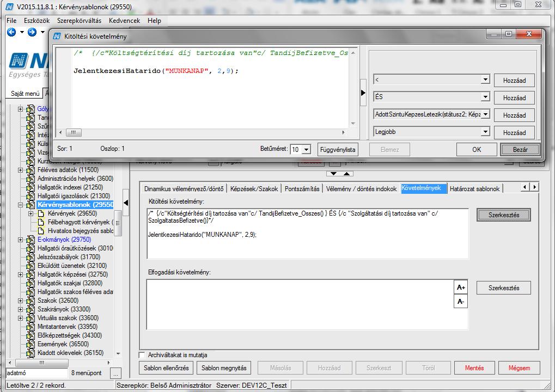Click the code editor horizontal scrollbar thumb

(74, 132)
